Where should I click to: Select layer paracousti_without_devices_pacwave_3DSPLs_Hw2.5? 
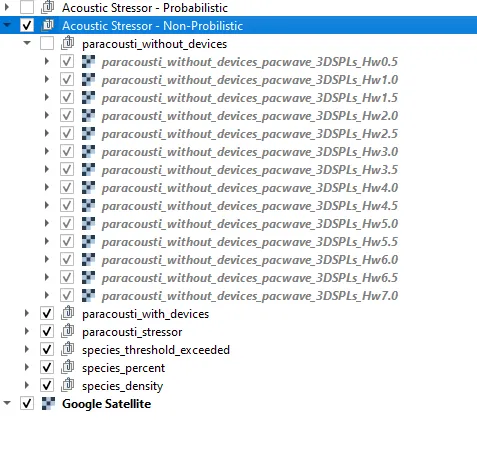point(250,134)
